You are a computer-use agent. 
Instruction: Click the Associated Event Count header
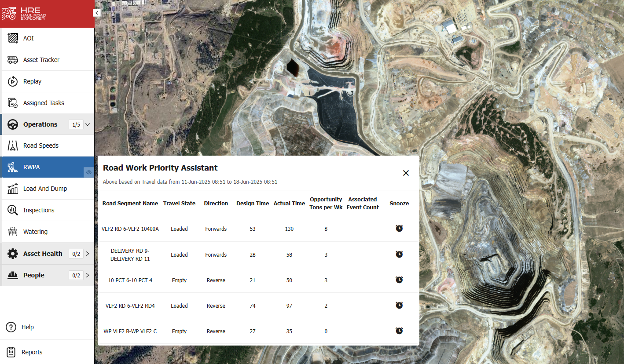coord(363,203)
